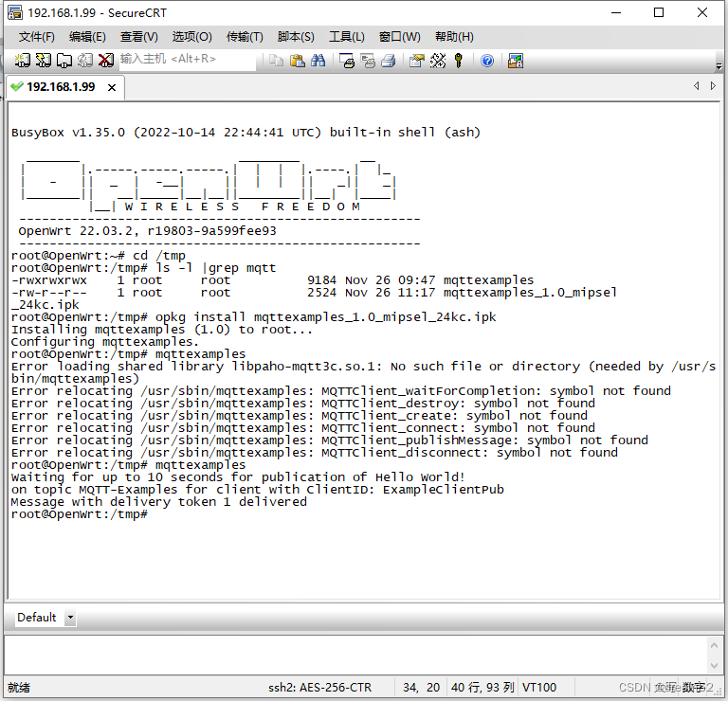
Task: Click the green check on session tab
Action: [x=17, y=86]
